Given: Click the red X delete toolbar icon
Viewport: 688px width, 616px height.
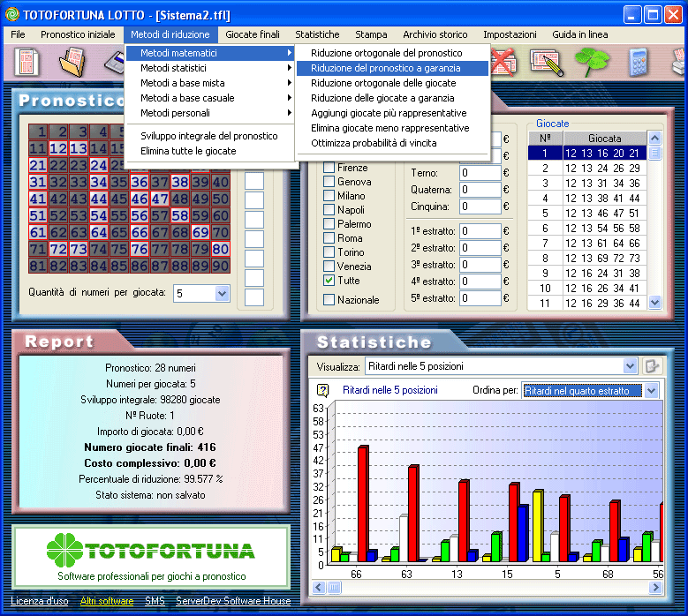Looking at the screenshot, I should tap(503, 64).
